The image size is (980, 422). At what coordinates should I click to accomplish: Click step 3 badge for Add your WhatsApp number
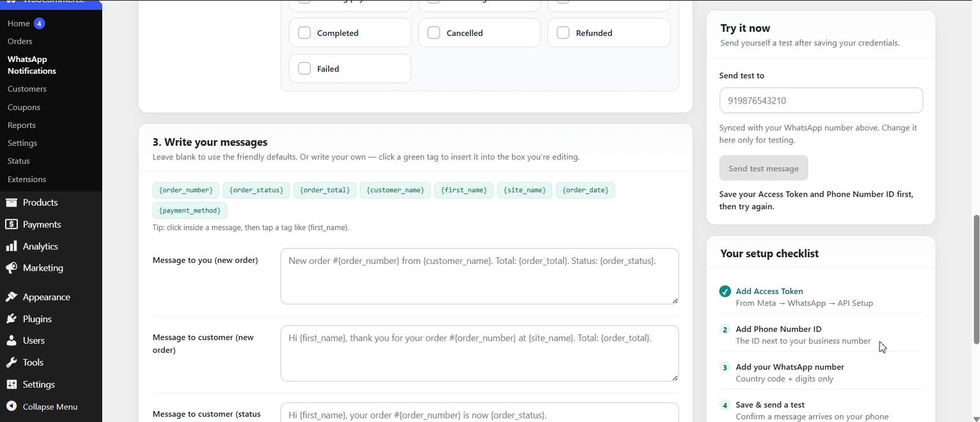coord(725,367)
